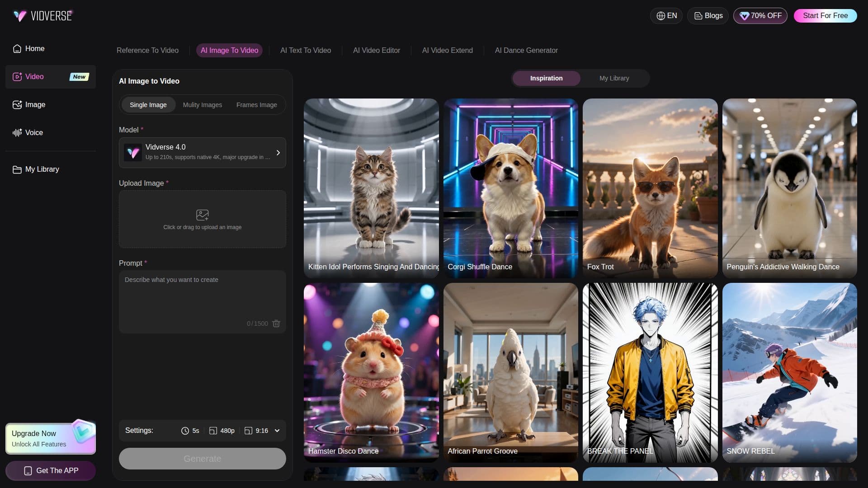Screen dimensions: 868x488
Task: Click the 70% OFF diamond offer
Action: click(760, 16)
